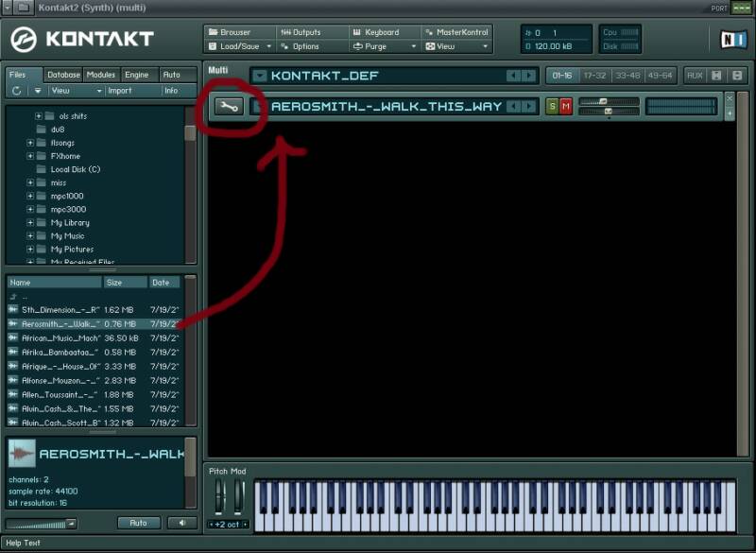
Task: Click the save multi disk icon
Action: click(x=716, y=76)
